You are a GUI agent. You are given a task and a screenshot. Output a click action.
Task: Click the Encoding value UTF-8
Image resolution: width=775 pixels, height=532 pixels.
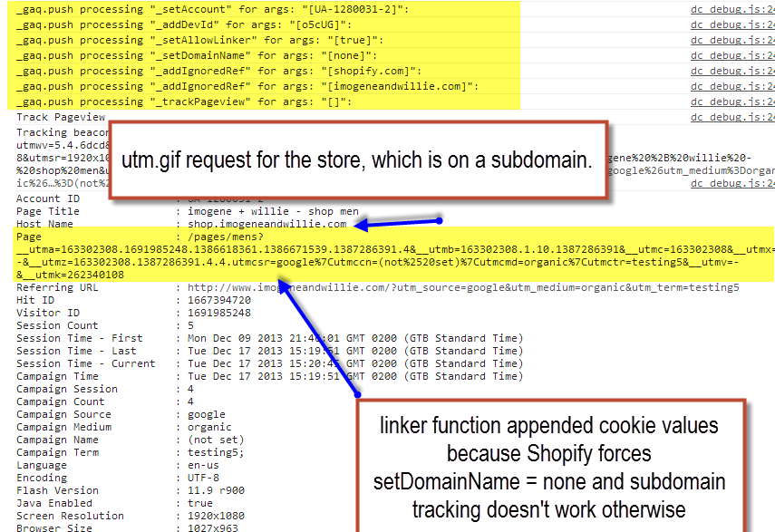click(203, 478)
